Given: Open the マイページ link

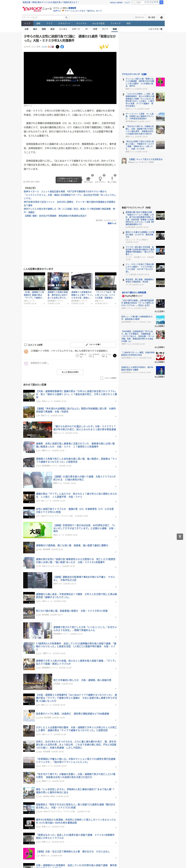Looking at the screenshot, I should point(139,18).
